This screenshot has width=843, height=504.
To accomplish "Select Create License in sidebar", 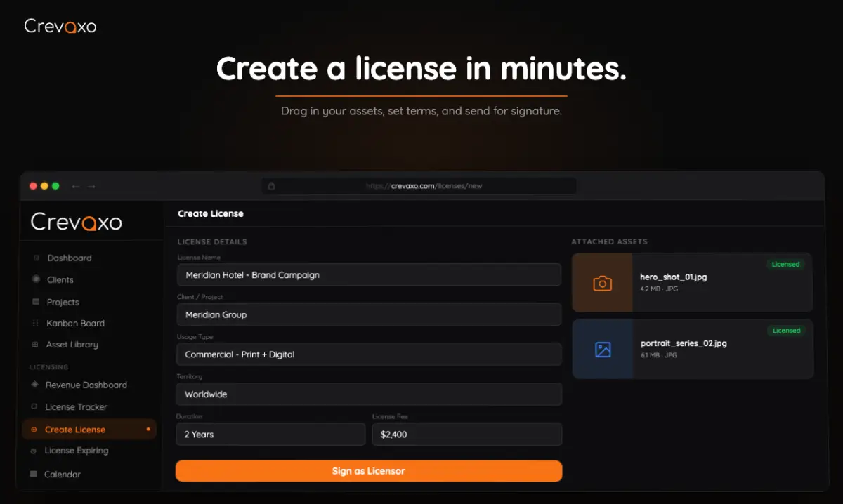I will 89,430.
